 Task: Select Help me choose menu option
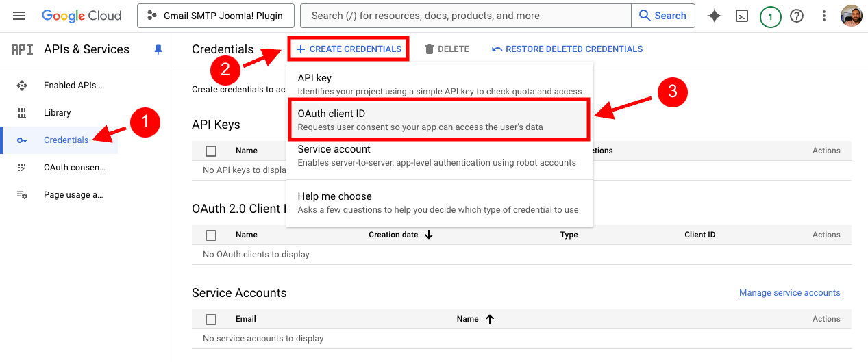pos(439,203)
